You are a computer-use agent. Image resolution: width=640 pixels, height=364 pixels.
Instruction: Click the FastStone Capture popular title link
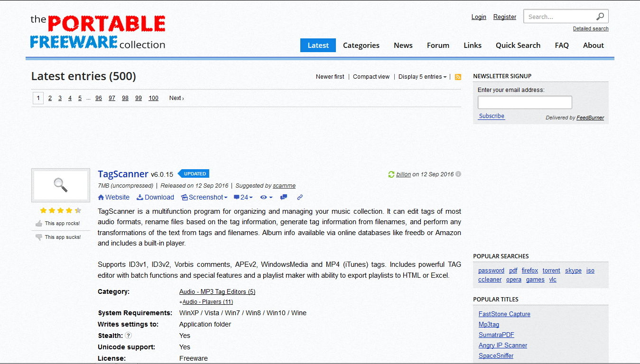click(504, 314)
